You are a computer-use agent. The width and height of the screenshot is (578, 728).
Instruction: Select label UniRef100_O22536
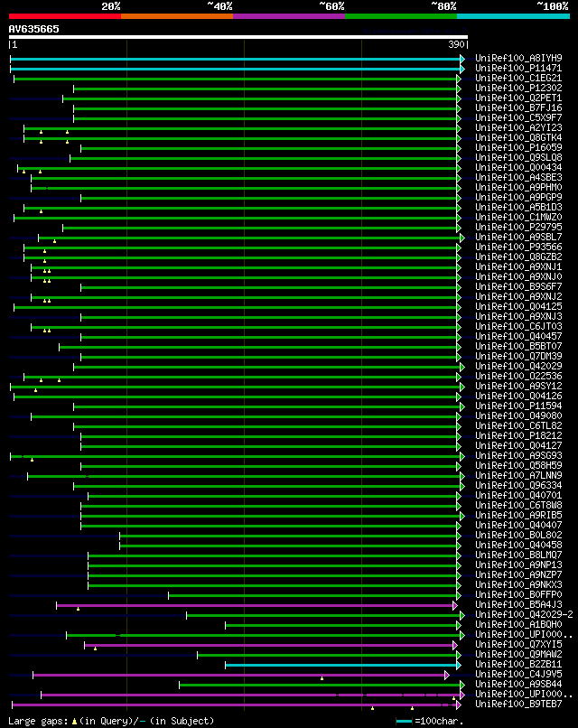pyautogui.click(x=518, y=376)
